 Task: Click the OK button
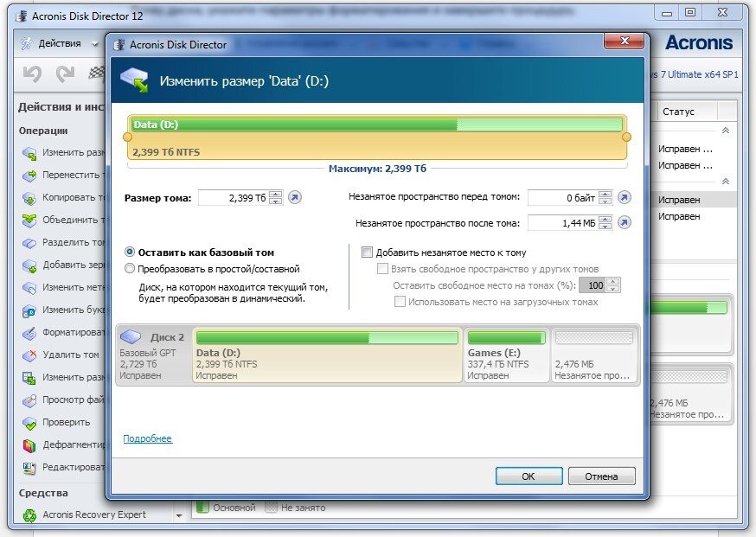point(529,476)
